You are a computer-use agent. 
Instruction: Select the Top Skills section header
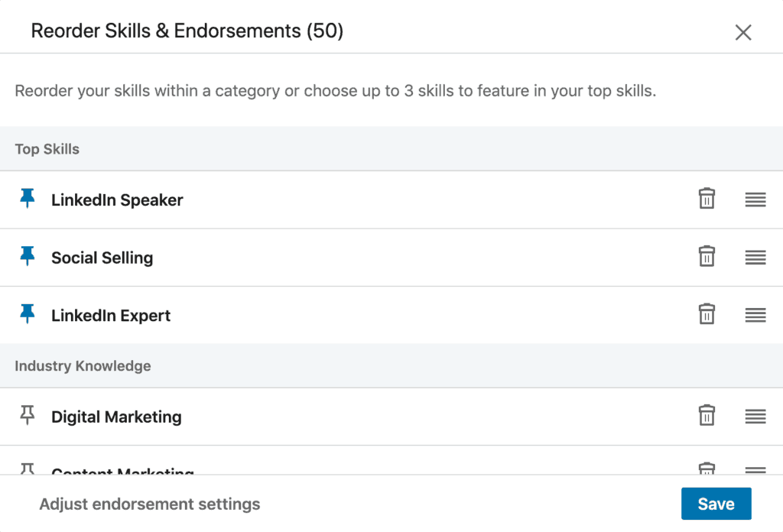click(47, 149)
